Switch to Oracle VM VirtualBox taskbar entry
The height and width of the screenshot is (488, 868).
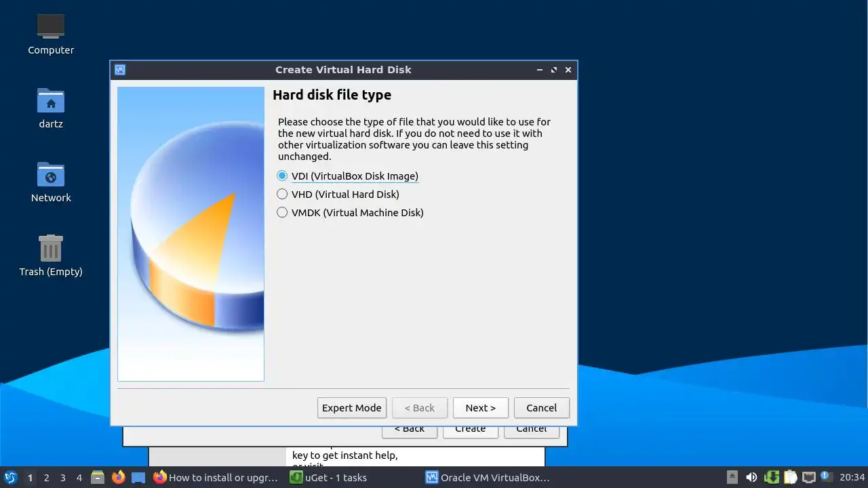pyautogui.click(x=488, y=478)
